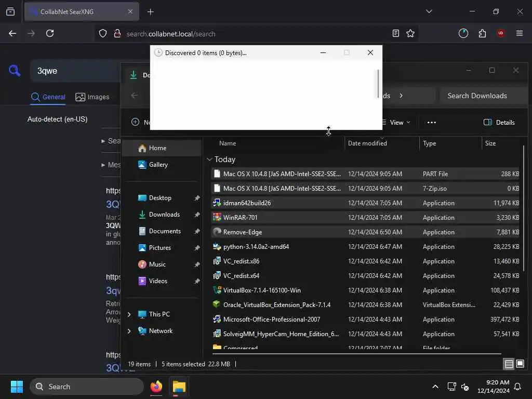Show hidden system tray icons
The image size is (532, 399).
435,387
